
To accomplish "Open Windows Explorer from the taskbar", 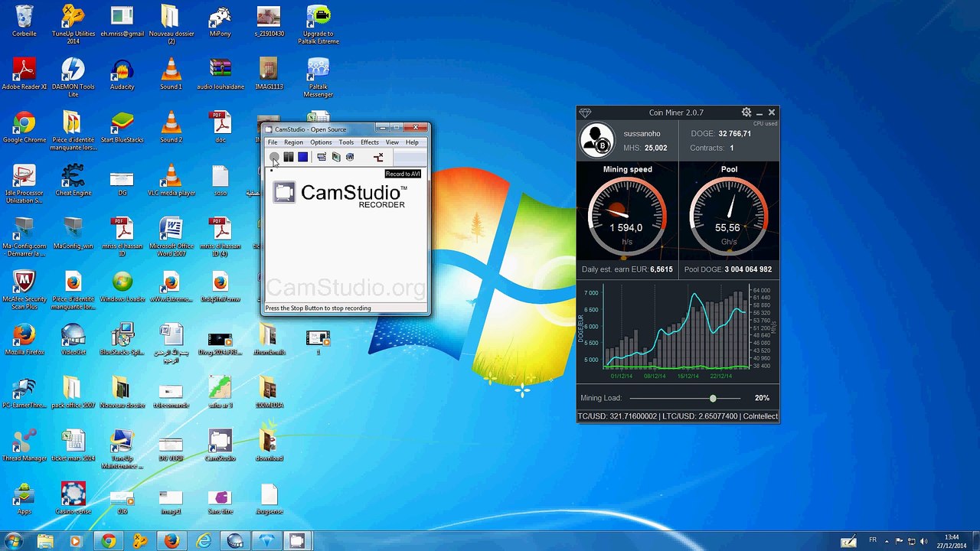I will click(x=45, y=541).
